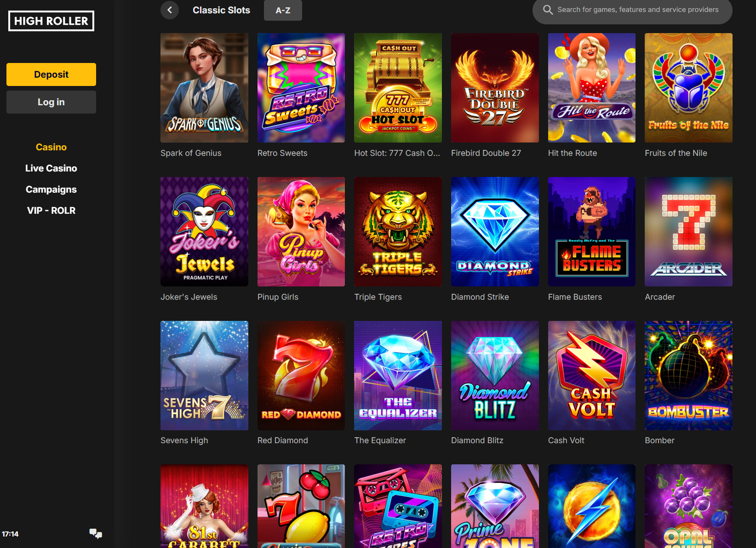Open Campaigns page
756x548 pixels.
[51, 189]
